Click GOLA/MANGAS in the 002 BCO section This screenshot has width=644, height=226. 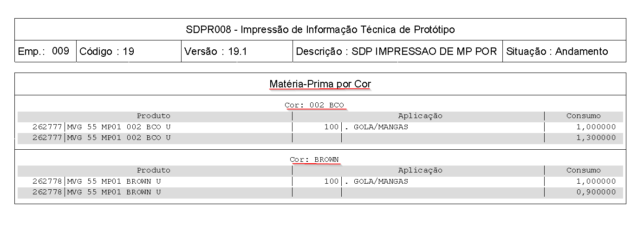(x=381, y=126)
